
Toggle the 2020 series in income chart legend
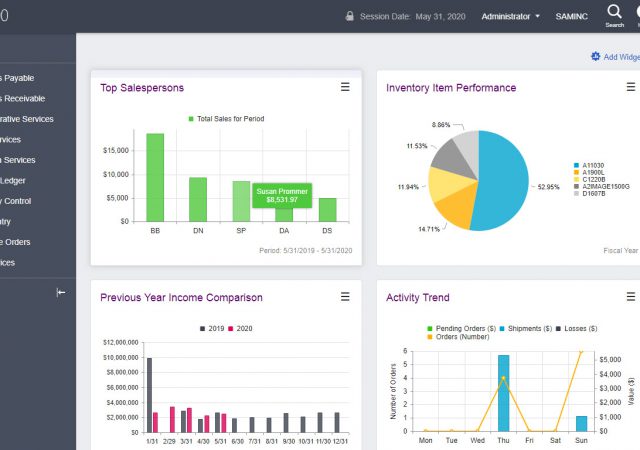click(x=239, y=327)
